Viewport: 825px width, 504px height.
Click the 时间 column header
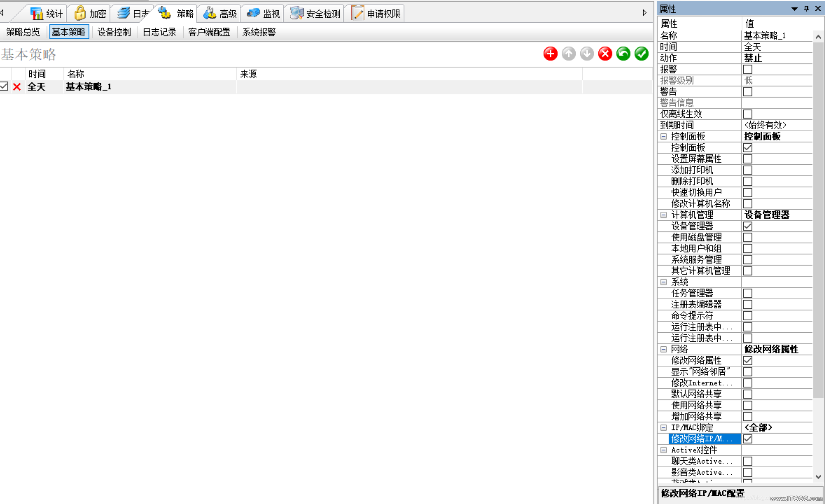click(x=44, y=74)
